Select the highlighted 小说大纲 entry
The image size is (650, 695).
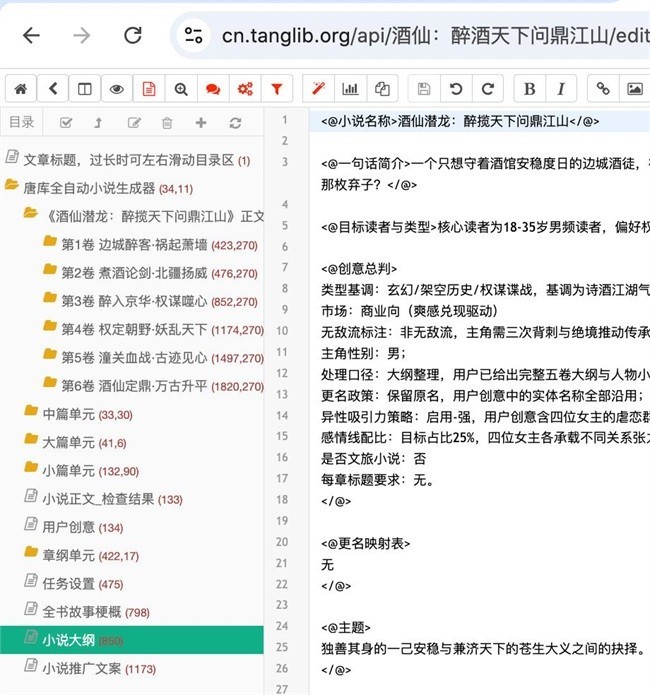(x=132, y=640)
